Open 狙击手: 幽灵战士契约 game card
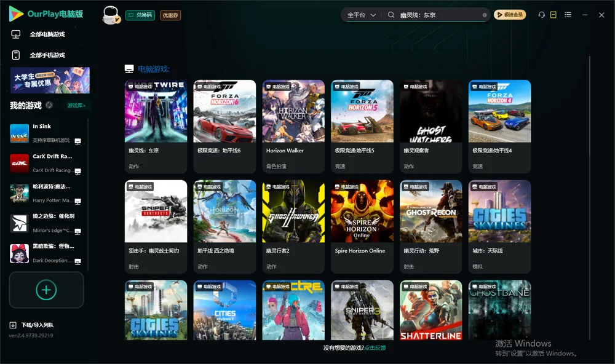The height and width of the screenshot is (364, 615). pos(156,226)
